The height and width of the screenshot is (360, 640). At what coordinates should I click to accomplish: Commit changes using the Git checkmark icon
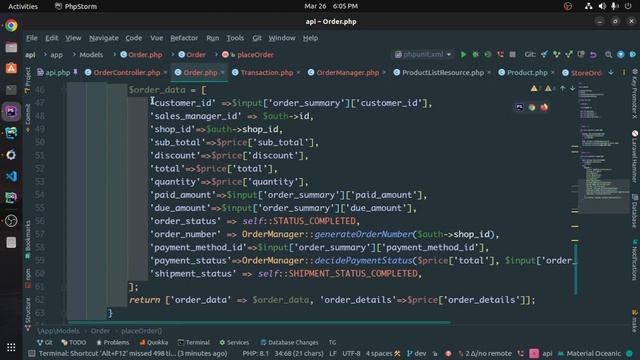click(556, 55)
